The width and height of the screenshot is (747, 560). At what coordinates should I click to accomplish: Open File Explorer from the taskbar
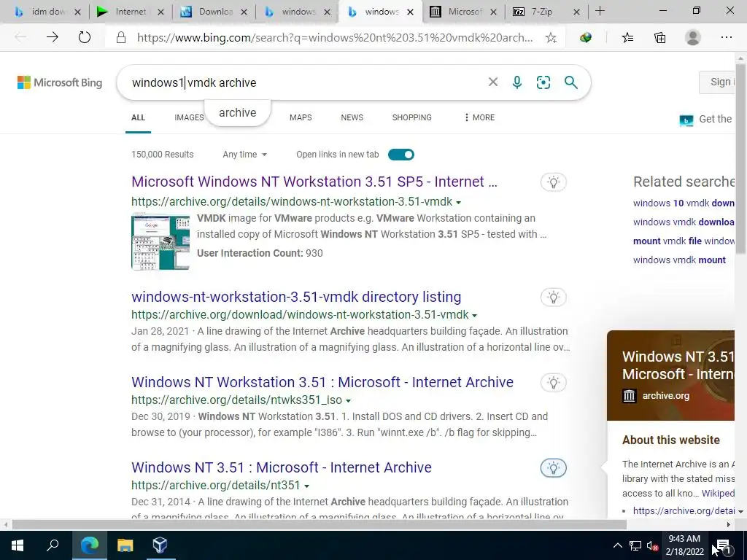click(x=125, y=545)
